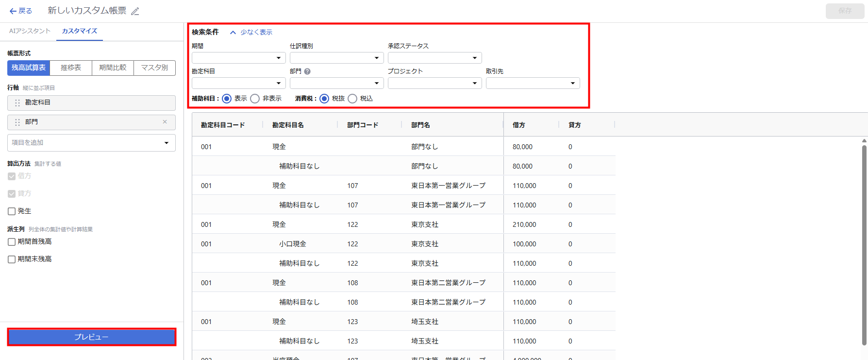Check the 期間末残高 checkbox

pos(12,259)
